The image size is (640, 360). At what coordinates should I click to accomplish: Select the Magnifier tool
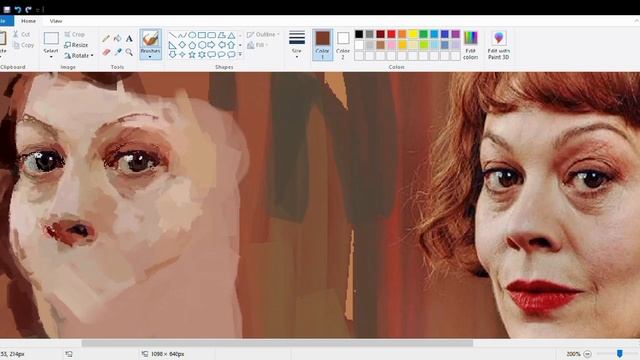click(129, 52)
